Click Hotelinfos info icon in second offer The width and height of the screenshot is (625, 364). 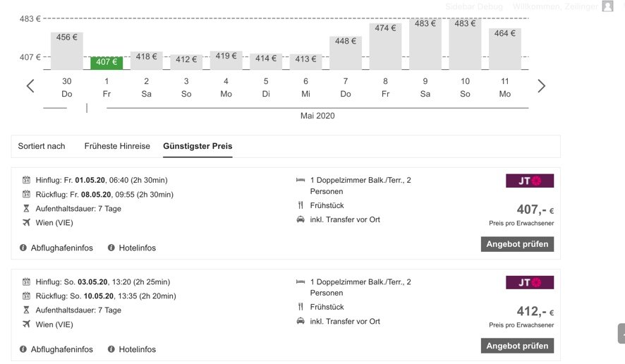(x=111, y=349)
